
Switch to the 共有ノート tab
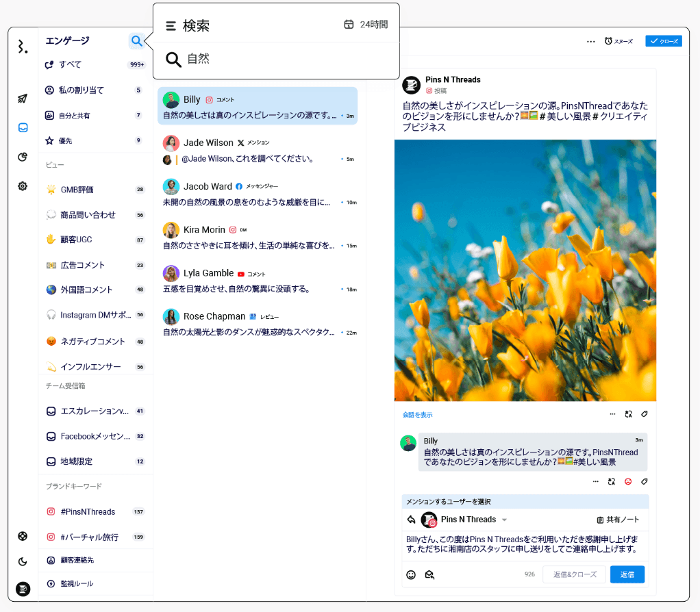click(618, 520)
